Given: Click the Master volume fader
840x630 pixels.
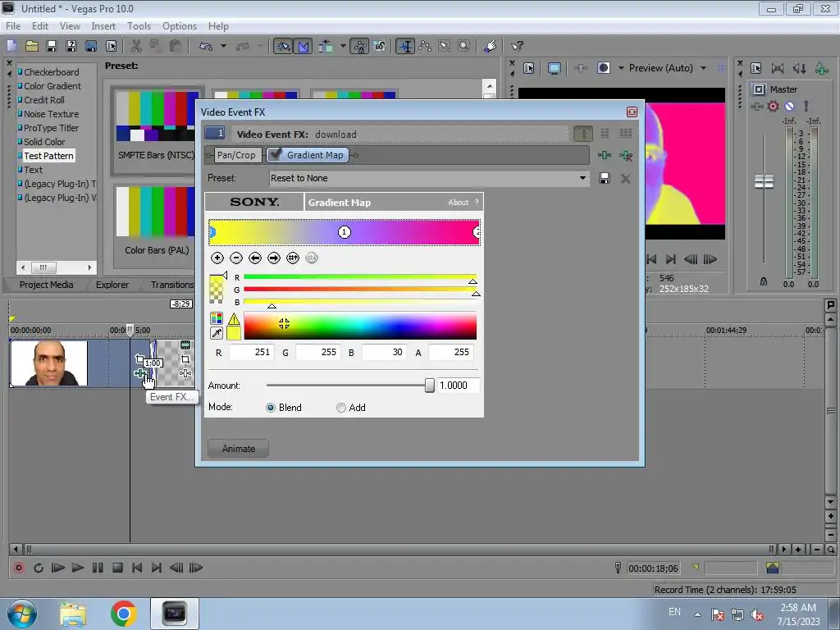Looking at the screenshot, I should [x=764, y=181].
